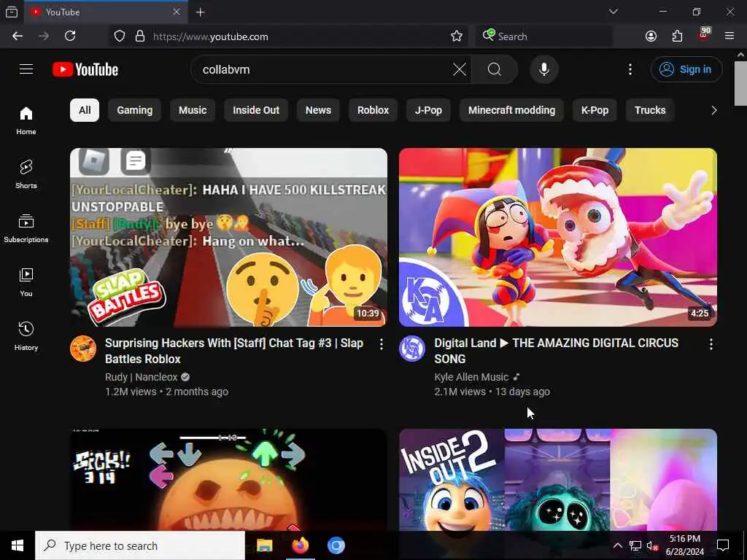
Task: Open YouTube settings three-dot menu
Action: [630, 69]
